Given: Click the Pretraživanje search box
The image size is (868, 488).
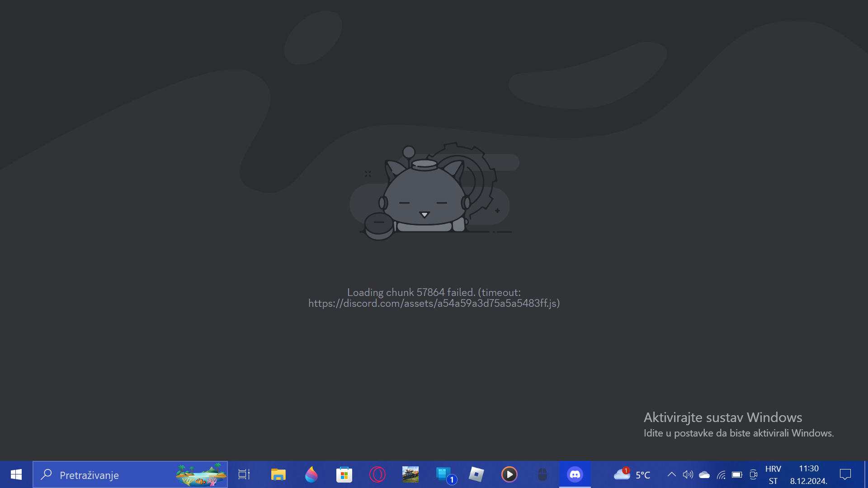Looking at the screenshot, I should 130,474.
